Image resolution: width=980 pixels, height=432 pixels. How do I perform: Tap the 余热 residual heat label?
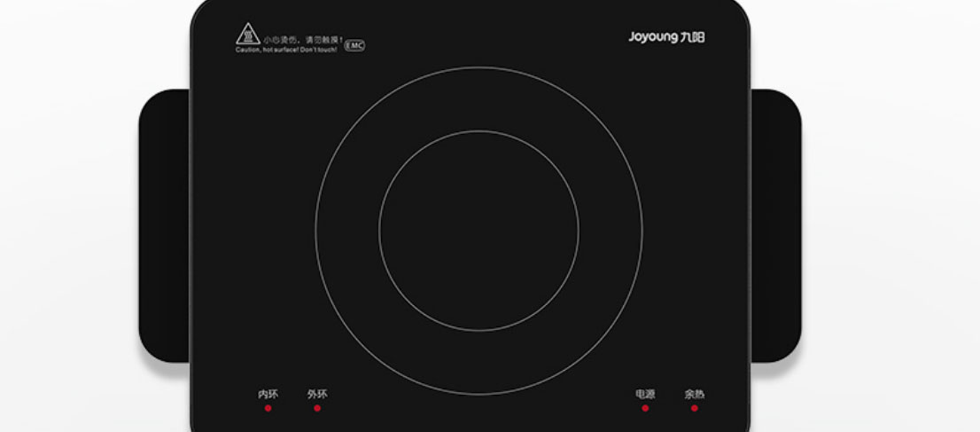tap(694, 394)
